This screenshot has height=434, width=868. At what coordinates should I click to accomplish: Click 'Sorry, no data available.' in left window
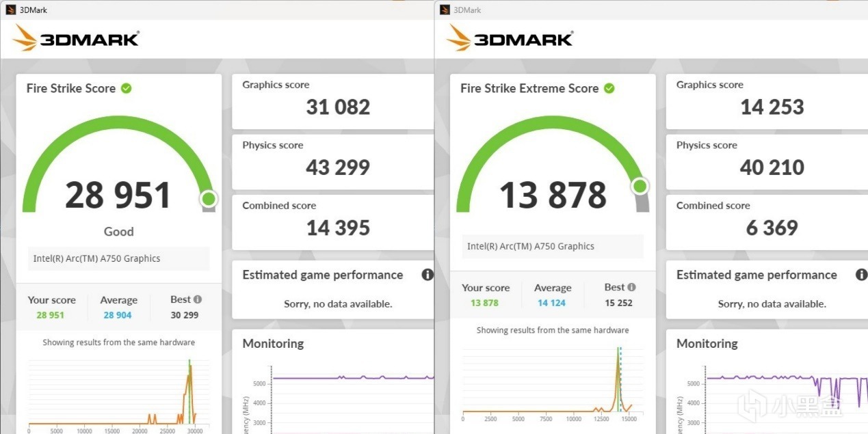point(338,304)
